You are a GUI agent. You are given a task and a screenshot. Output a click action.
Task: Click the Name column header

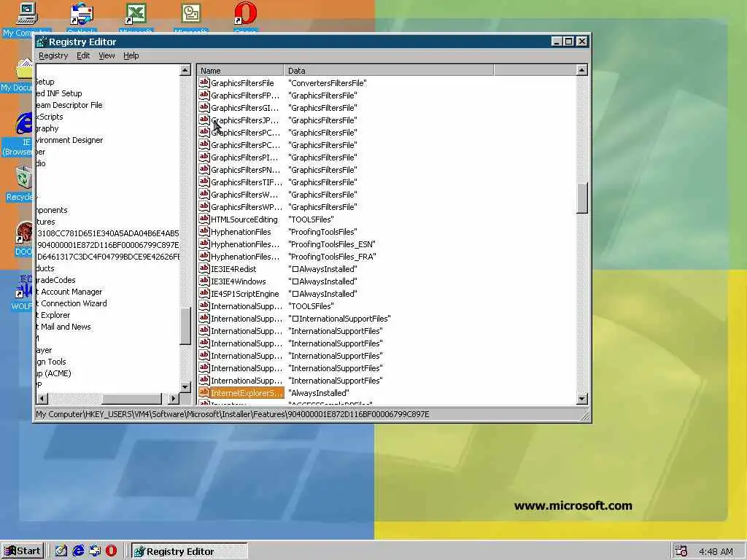(240, 71)
